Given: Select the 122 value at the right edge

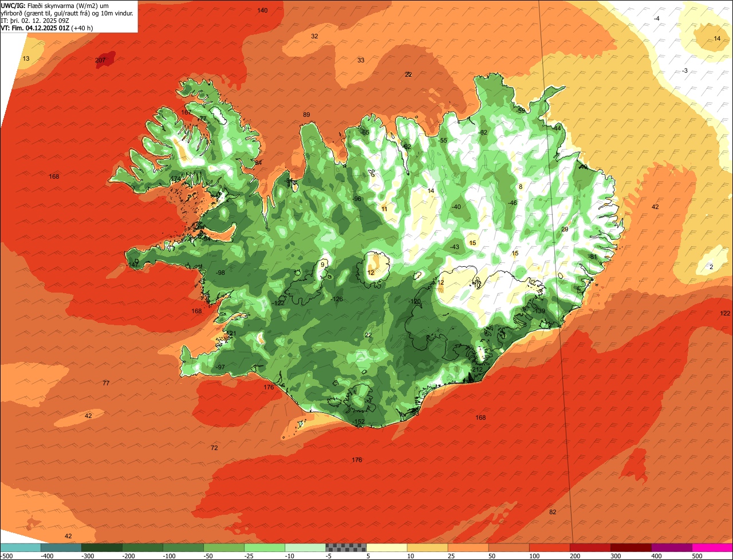Looking at the screenshot, I should 725,313.
